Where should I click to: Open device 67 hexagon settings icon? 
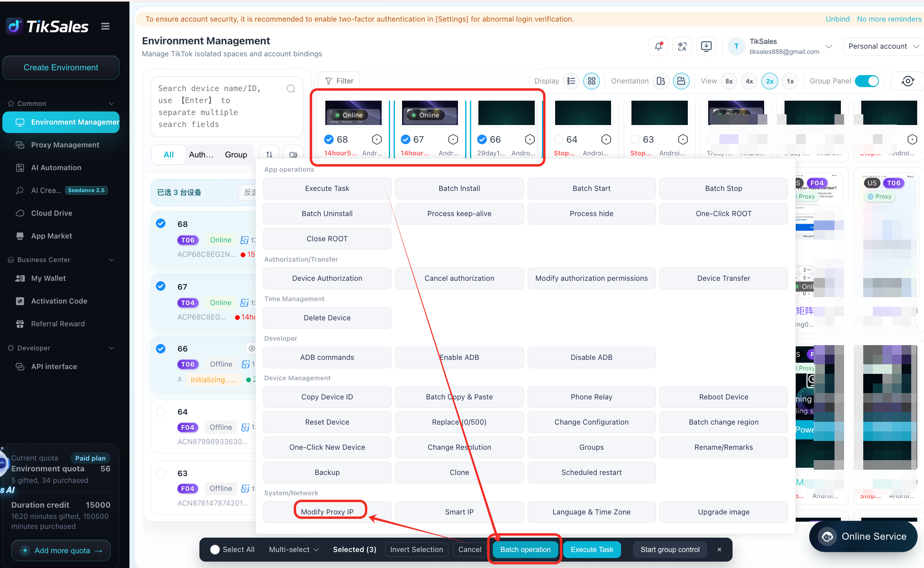(453, 139)
